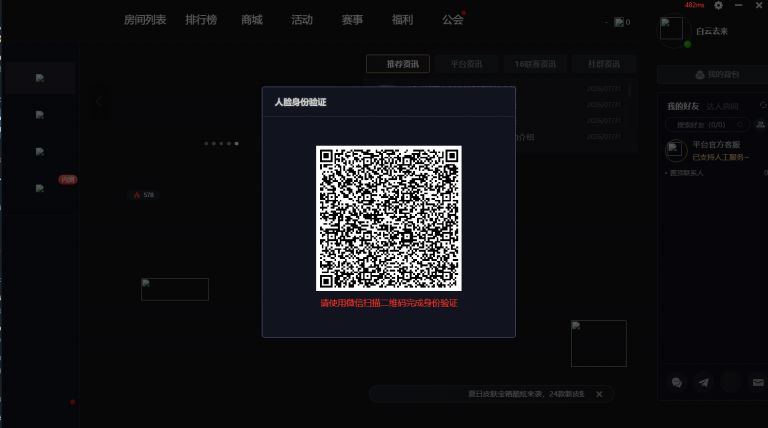Click the add-friend people icon next to search

coord(760,125)
